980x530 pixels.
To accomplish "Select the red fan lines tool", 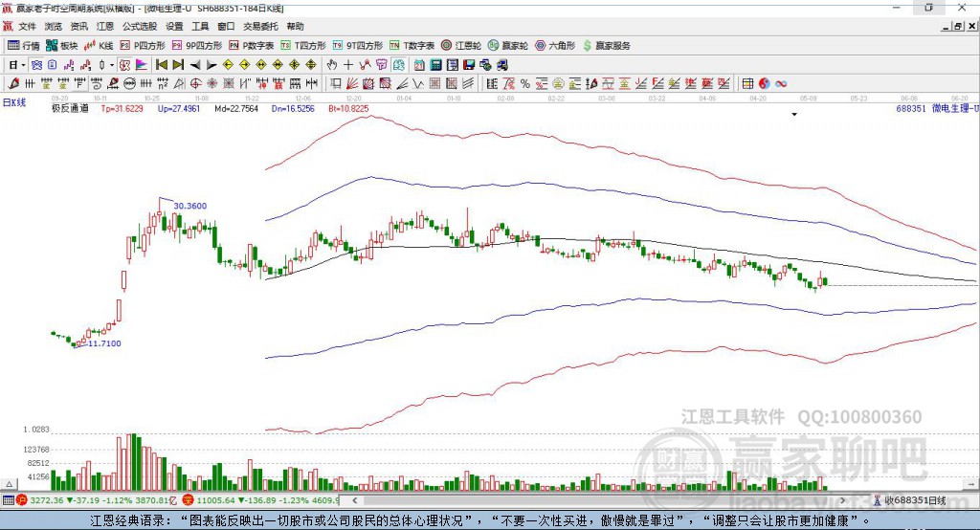I will (x=352, y=84).
